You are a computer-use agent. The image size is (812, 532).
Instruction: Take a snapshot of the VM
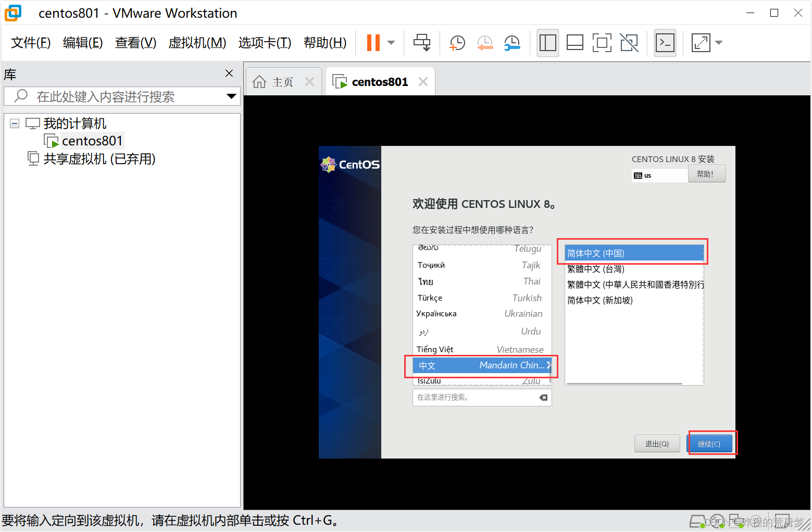click(457, 43)
